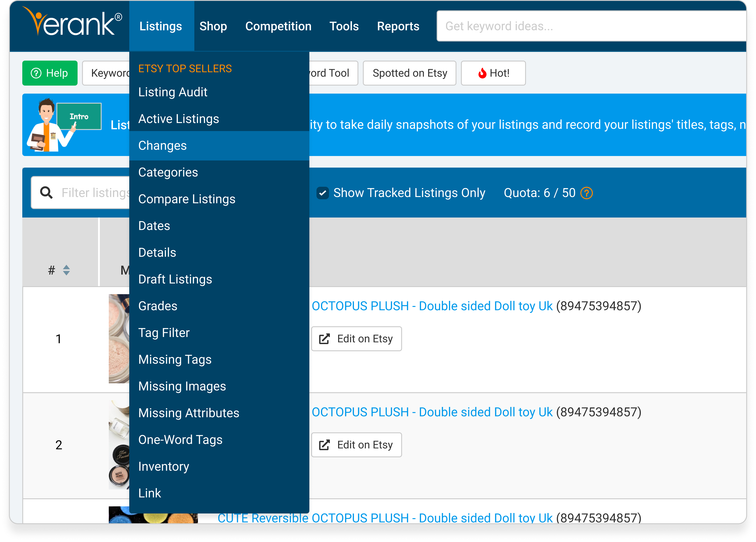The image size is (756, 542).
Task: Click the sort arrows beside # column
Action: pos(66,270)
